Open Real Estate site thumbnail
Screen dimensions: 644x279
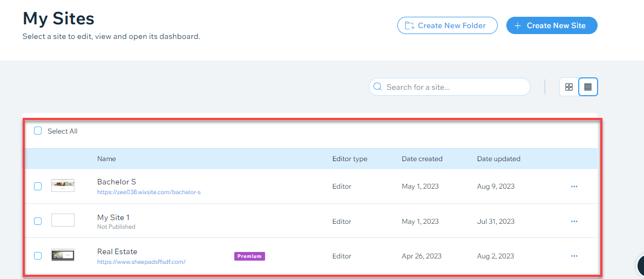tap(63, 255)
